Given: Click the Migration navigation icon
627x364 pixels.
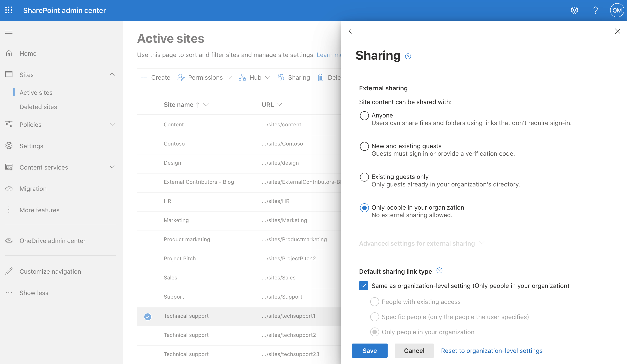Looking at the screenshot, I should point(9,188).
